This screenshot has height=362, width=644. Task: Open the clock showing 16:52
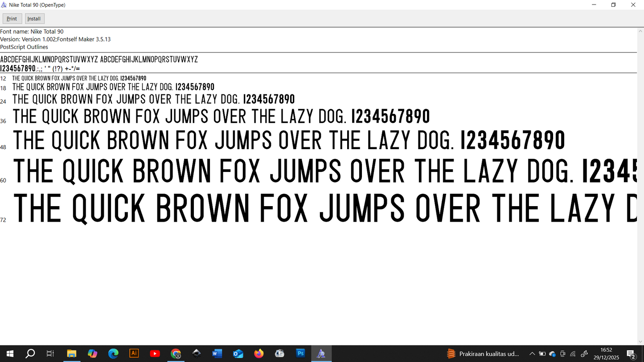tap(607, 354)
